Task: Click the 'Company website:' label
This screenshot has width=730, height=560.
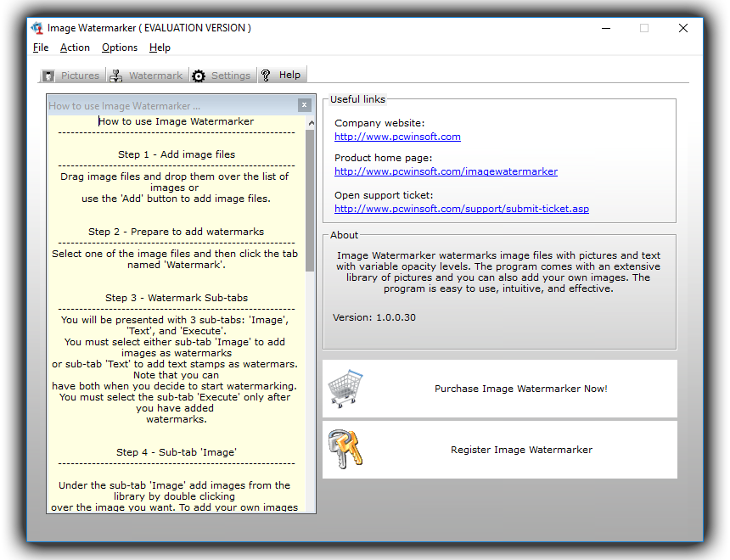Action: coord(379,123)
